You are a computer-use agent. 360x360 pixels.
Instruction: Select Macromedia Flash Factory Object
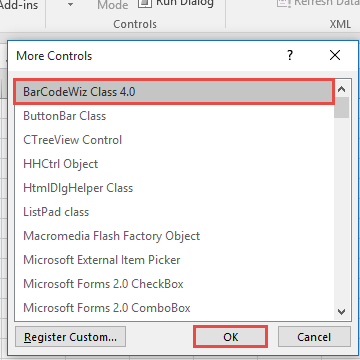[x=174, y=236]
